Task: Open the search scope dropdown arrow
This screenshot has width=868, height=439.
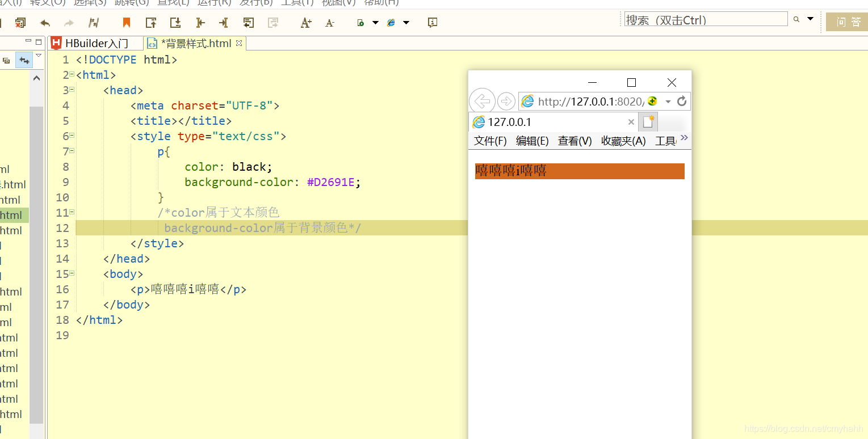Action: point(811,19)
